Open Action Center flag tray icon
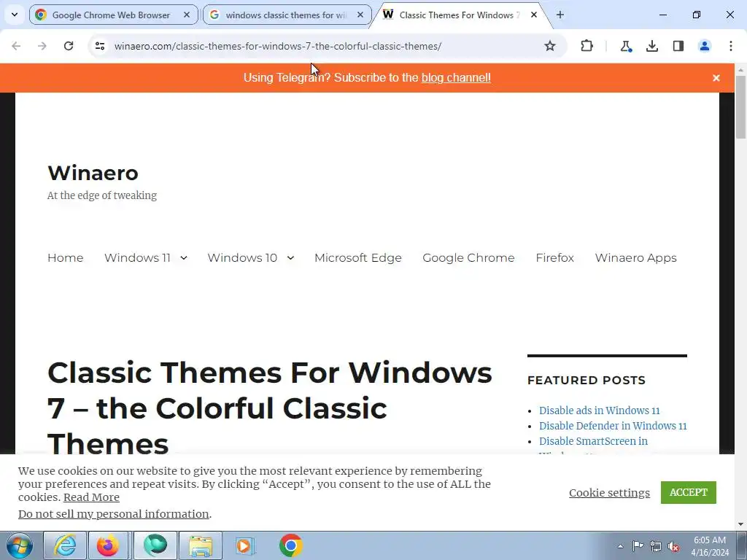747x560 pixels. [638, 546]
